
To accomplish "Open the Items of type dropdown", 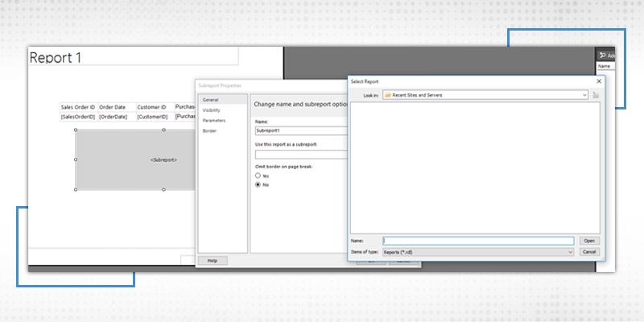I will pos(570,252).
